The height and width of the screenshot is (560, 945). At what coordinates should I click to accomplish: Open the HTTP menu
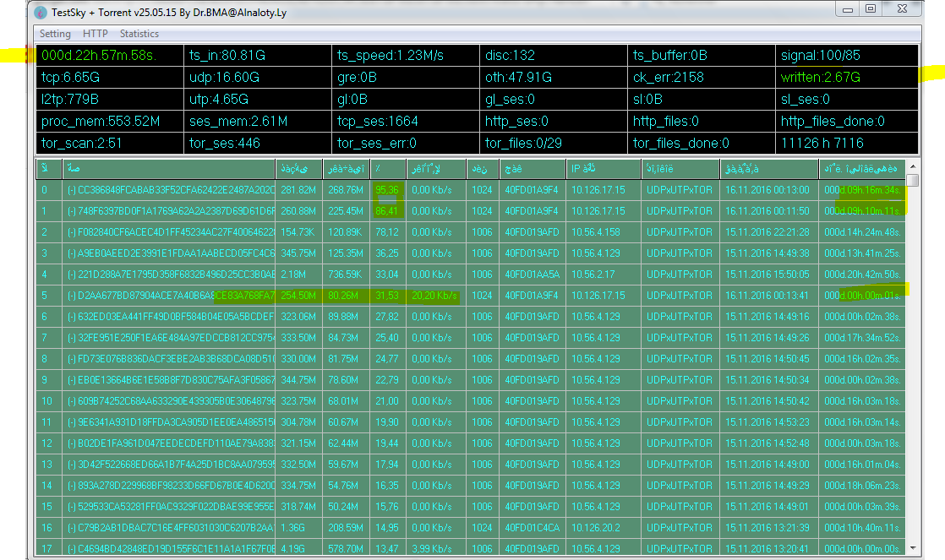[x=96, y=34]
